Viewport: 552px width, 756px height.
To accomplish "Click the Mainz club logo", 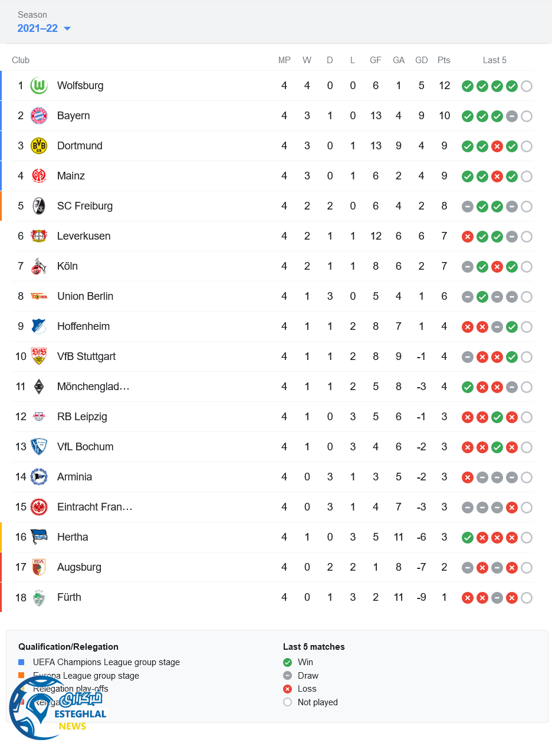I will [39, 176].
